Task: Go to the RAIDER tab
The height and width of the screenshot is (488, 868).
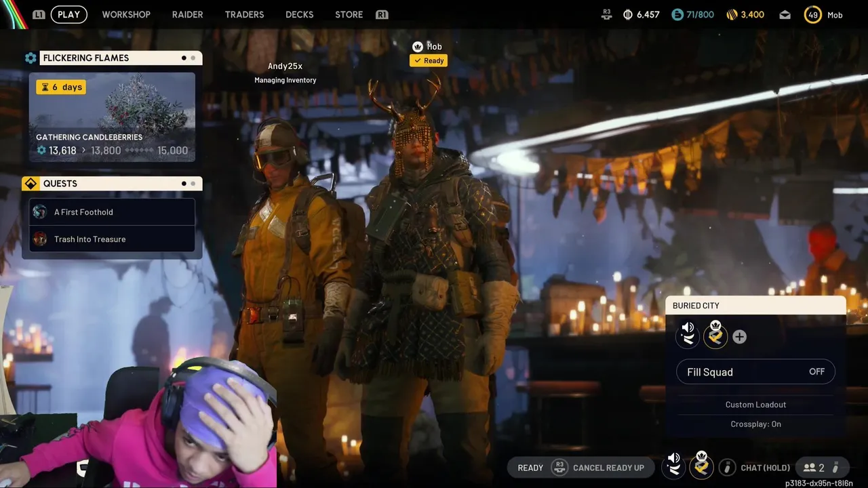Action: tap(187, 14)
